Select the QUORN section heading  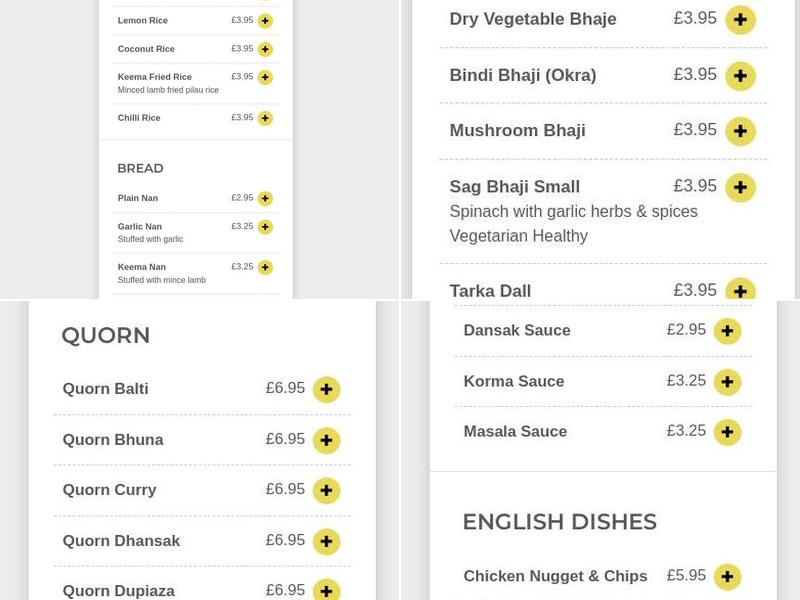coord(105,335)
